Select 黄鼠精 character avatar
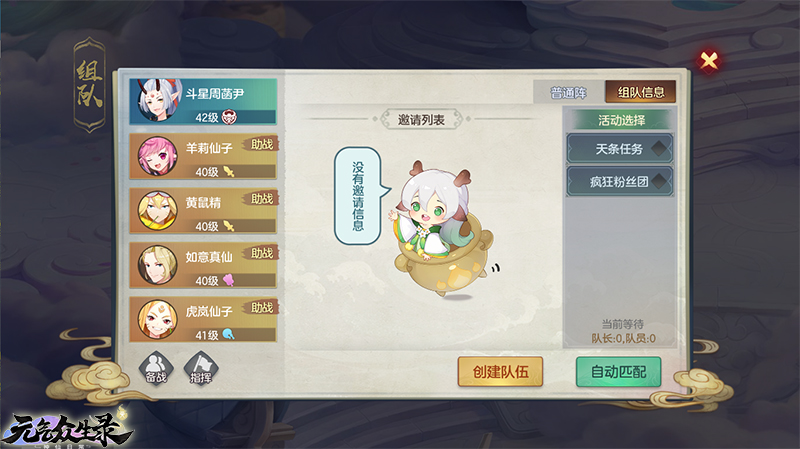The width and height of the screenshot is (800, 449). pos(158,210)
